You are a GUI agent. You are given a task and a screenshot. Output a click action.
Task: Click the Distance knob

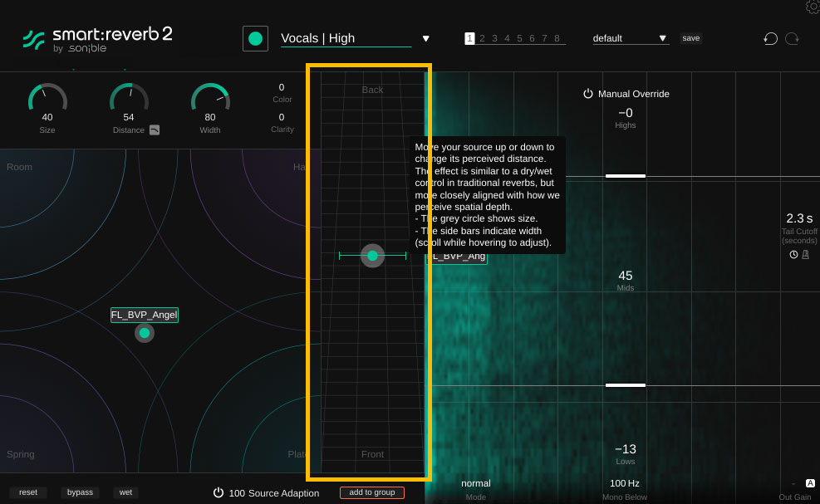129,97
